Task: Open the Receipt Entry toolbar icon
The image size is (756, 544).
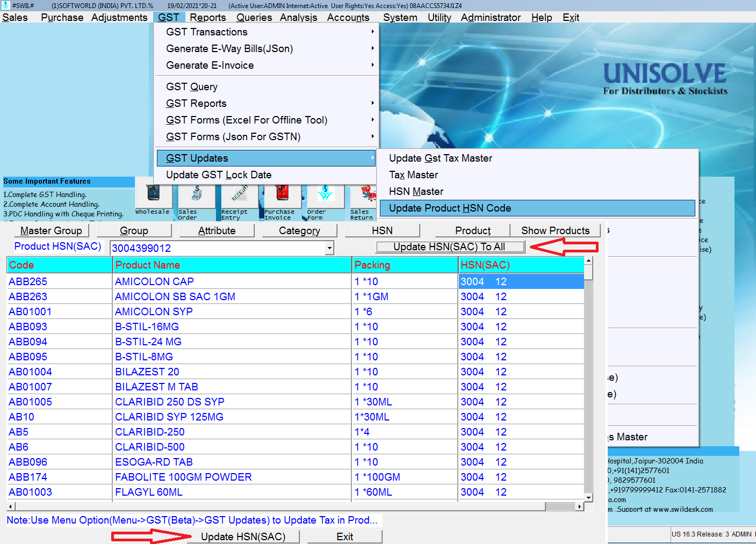Action: pyautogui.click(x=240, y=197)
